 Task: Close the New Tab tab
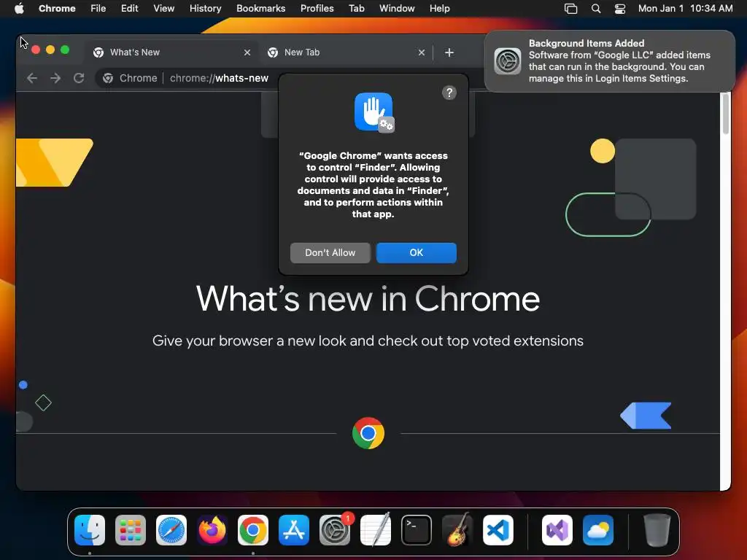coord(421,52)
